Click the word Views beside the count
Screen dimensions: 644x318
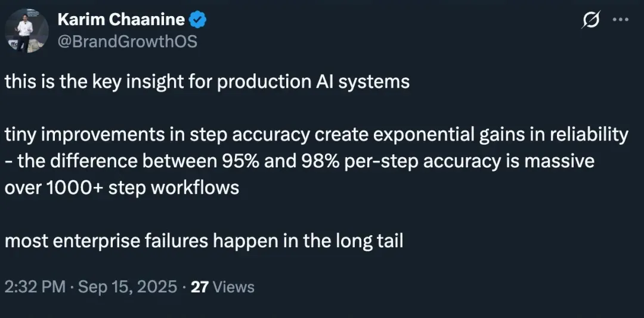(x=233, y=287)
